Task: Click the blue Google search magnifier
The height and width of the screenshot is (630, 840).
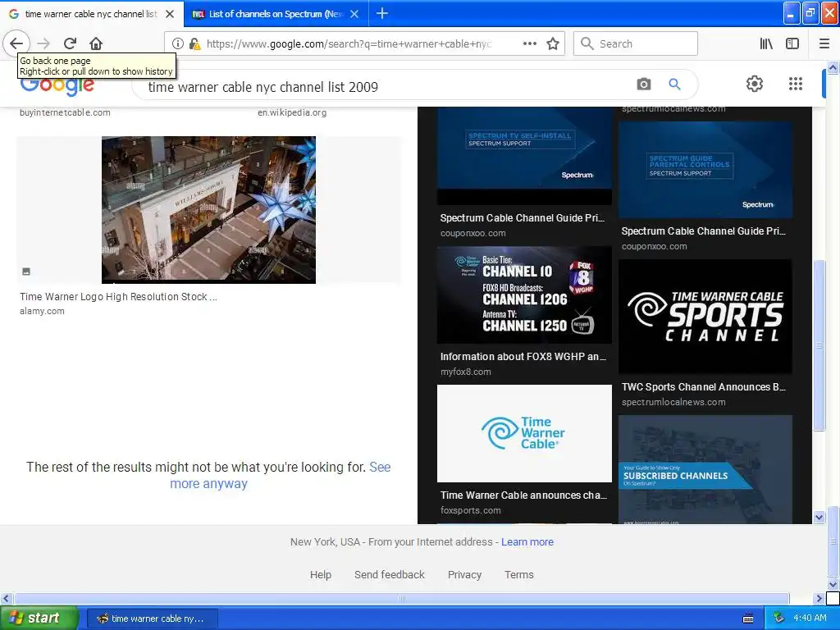Action: (x=674, y=84)
